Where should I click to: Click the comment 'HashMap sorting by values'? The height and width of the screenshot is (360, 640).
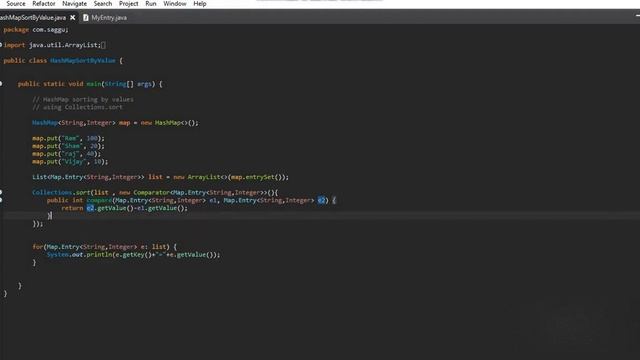click(x=83, y=99)
